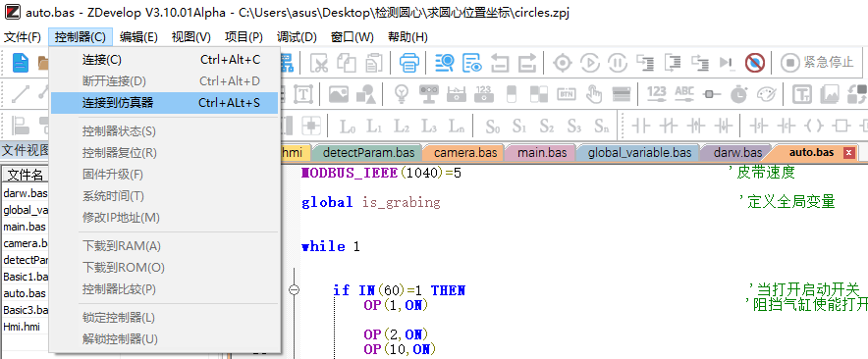Select the shapes HMI tool icon

pyautogui.click(x=366, y=94)
